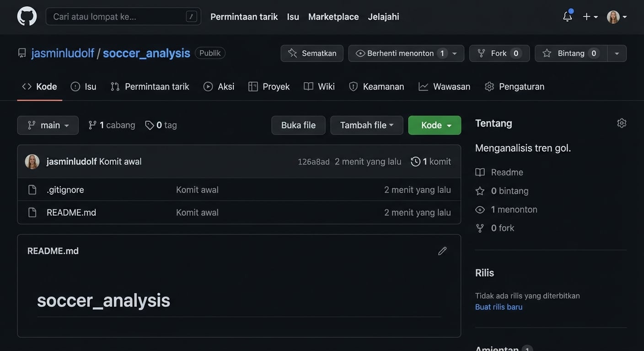Click the soccer_analysis heading in README

[103, 300]
